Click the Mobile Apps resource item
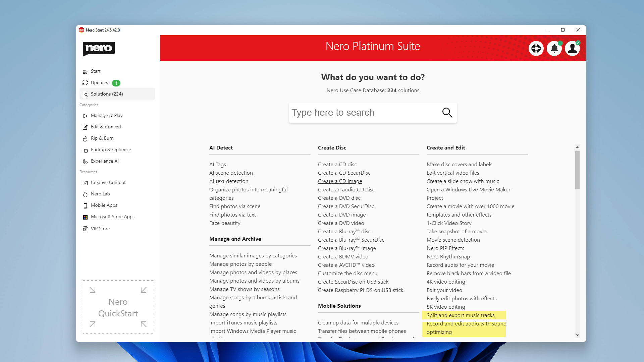This screenshot has width=644, height=362. coord(104,205)
